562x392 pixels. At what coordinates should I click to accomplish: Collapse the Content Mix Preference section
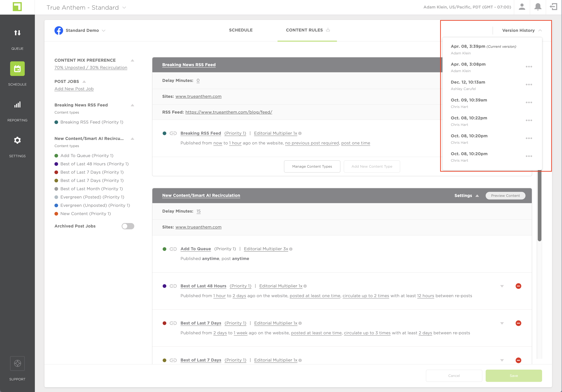pyautogui.click(x=132, y=60)
